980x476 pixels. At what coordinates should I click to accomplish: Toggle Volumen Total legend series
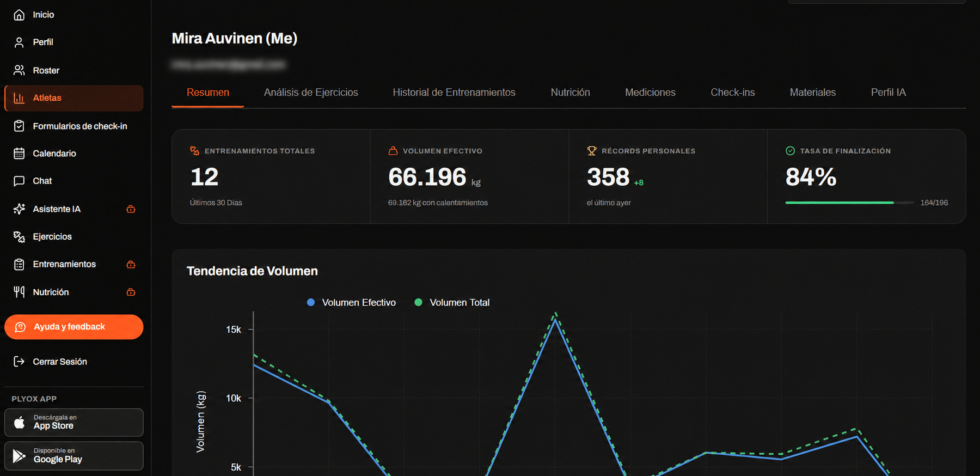pyautogui.click(x=452, y=302)
